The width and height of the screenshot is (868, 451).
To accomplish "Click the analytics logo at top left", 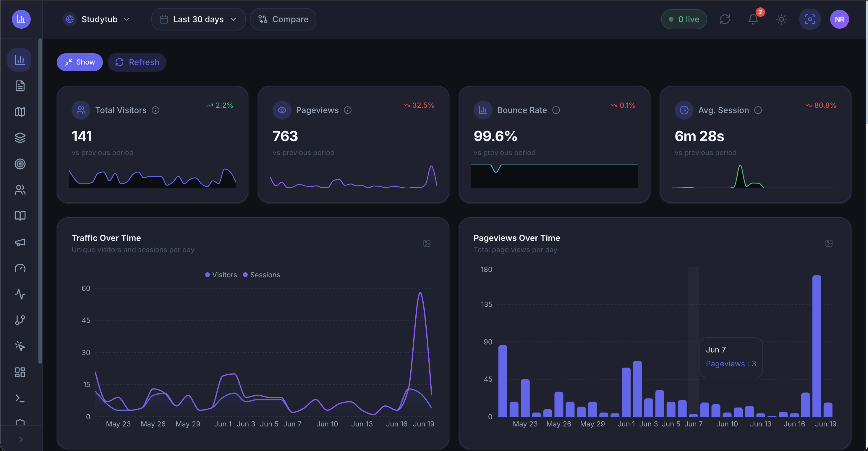I will [x=21, y=19].
